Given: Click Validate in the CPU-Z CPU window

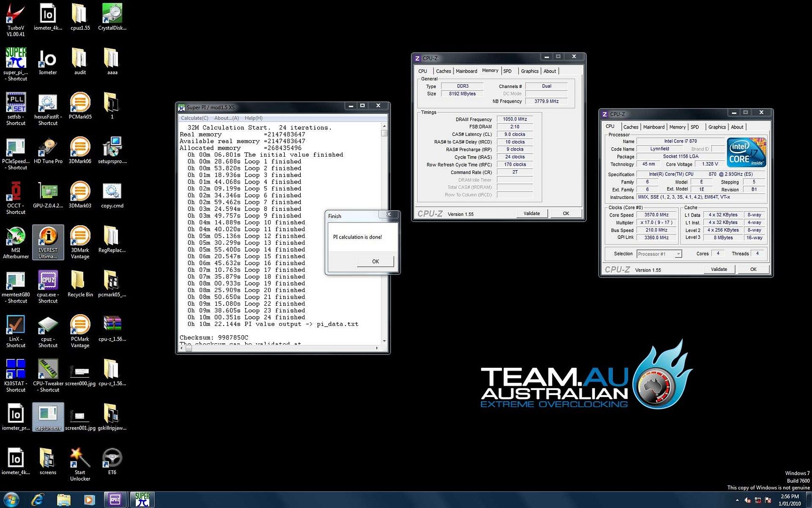Looking at the screenshot, I should coord(719,270).
